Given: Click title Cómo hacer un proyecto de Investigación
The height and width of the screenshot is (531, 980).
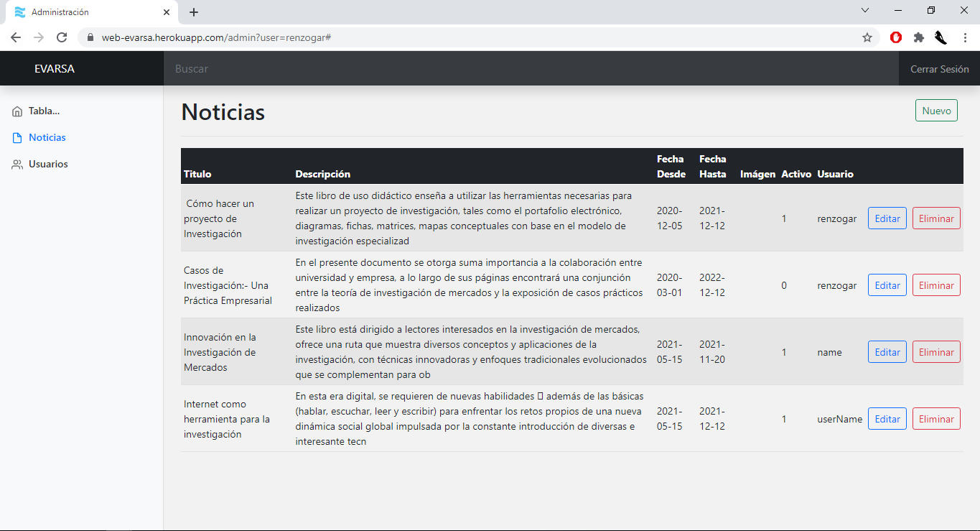Looking at the screenshot, I should 219,218.
